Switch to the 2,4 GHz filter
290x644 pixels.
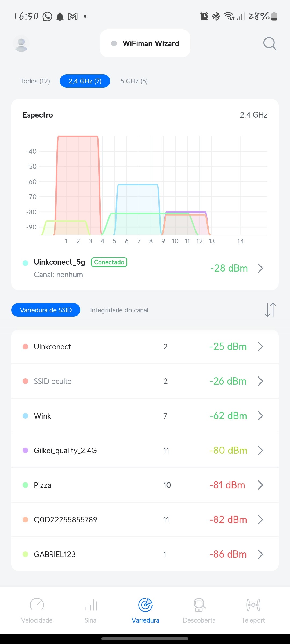tap(85, 81)
